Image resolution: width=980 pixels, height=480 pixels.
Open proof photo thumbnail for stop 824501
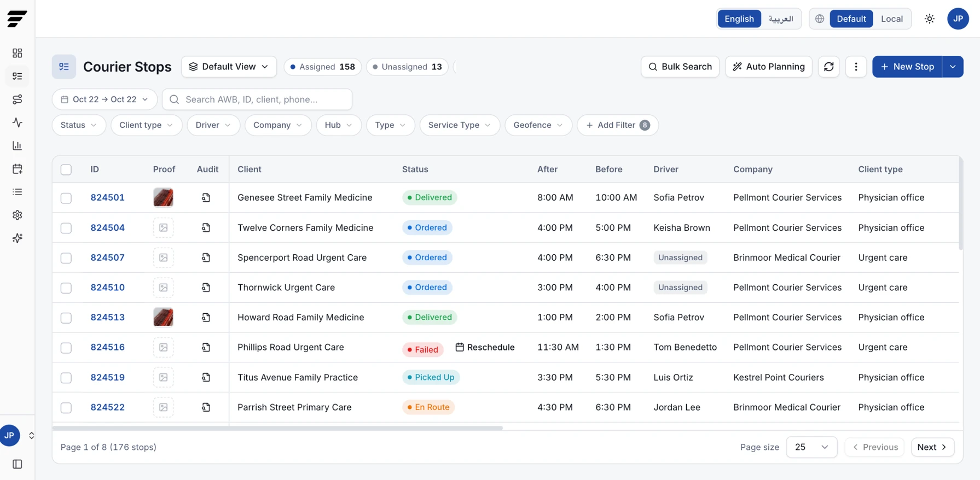[x=163, y=197]
